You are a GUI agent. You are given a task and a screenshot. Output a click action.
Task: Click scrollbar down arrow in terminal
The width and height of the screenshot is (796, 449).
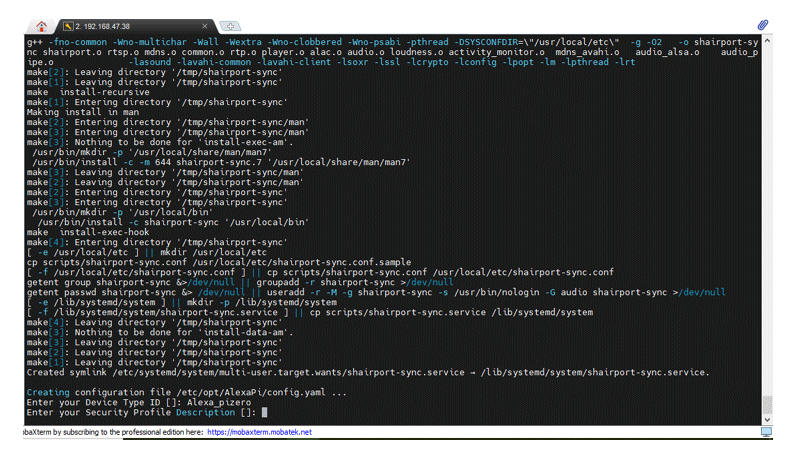767,420
